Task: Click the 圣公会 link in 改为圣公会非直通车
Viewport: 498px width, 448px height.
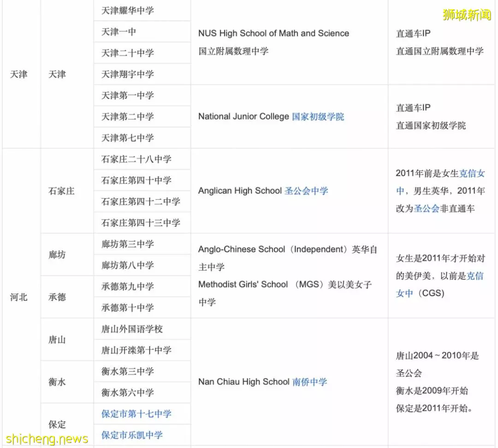Action: [427, 208]
